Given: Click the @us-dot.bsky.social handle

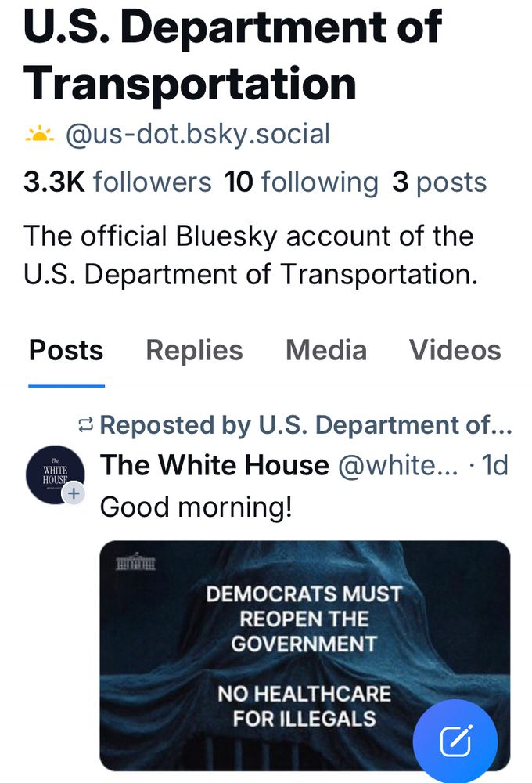Looking at the screenshot, I should [x=198, y=135].
